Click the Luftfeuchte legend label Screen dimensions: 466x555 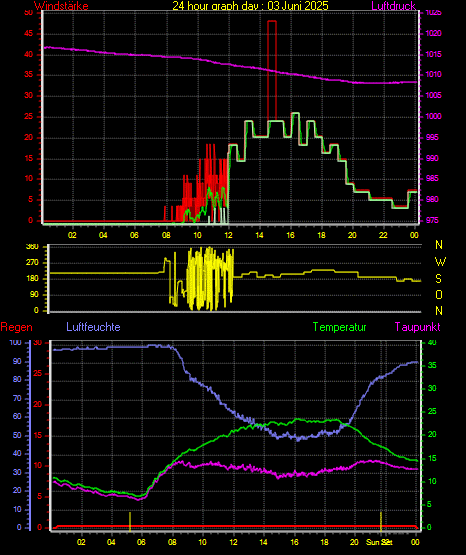point(93,327)
